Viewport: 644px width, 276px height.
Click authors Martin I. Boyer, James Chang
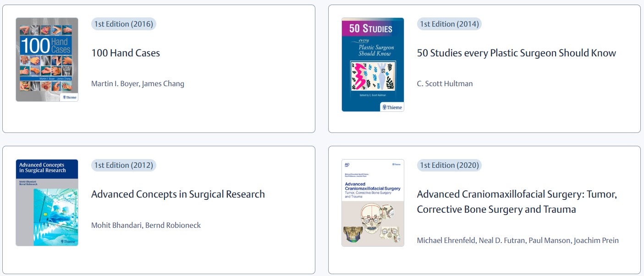tap(138, 83)
